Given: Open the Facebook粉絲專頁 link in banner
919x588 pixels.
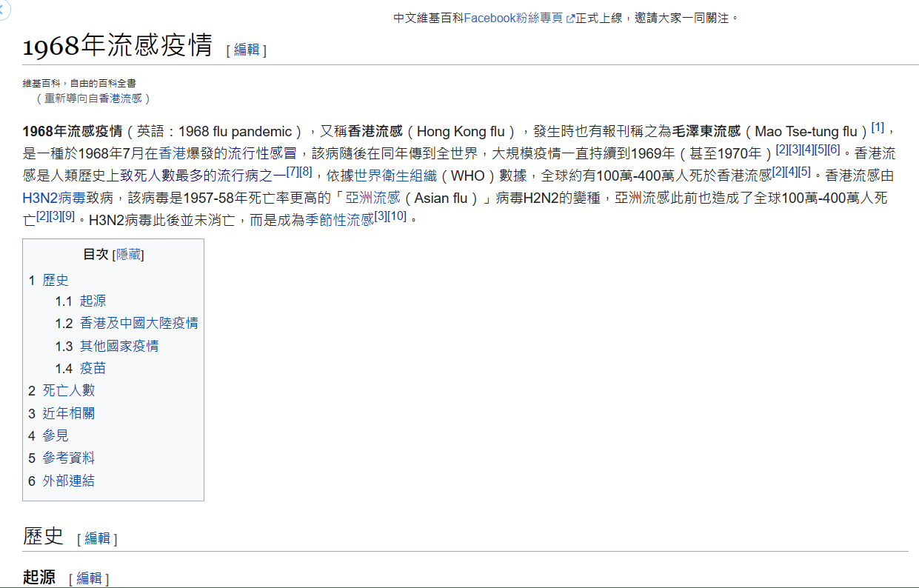Looking at the screenshot, I should [x=513, y=18].
